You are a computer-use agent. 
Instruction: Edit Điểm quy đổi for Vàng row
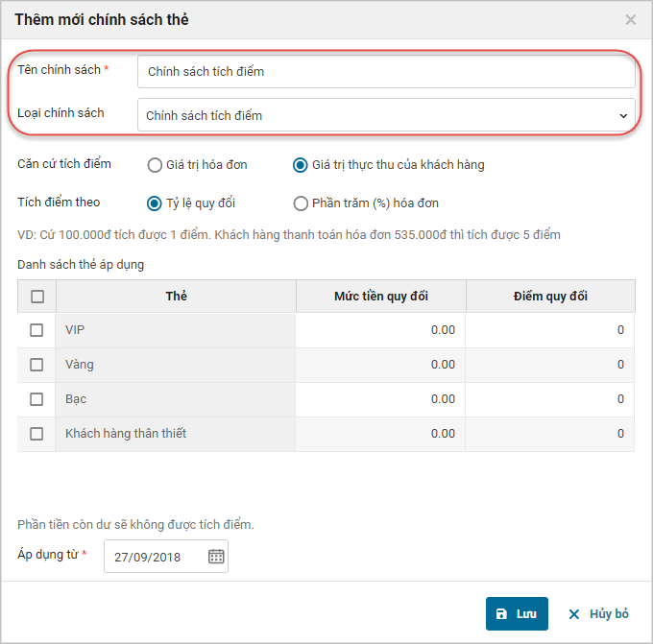pos(550,365)
